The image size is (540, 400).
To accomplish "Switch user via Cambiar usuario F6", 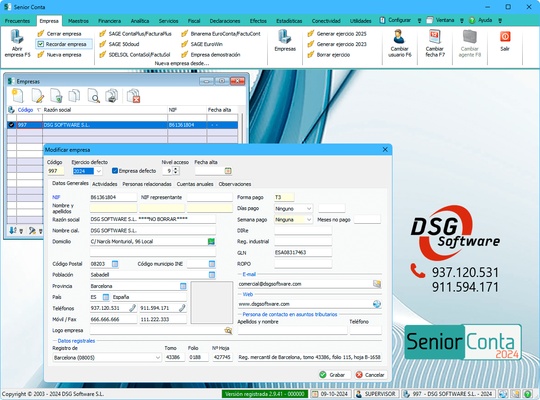I will (399, 43).
